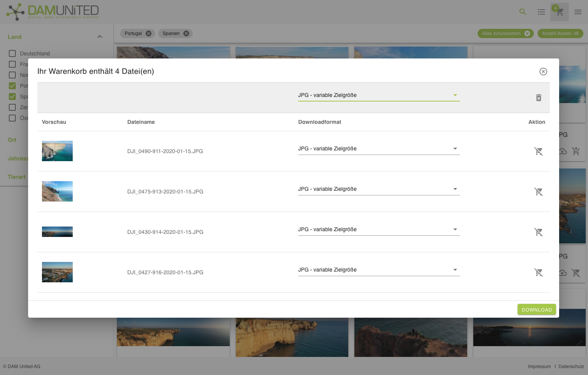The image size is (588, 375).
Task: Toggle the Land checkbox starting with Ze
Action: tap(12, 107)
